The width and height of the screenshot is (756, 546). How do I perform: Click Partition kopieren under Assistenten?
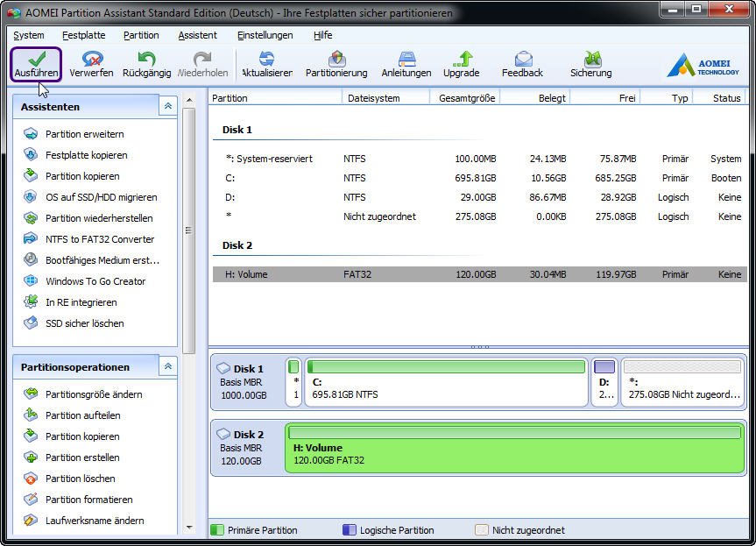click(82, 176)
